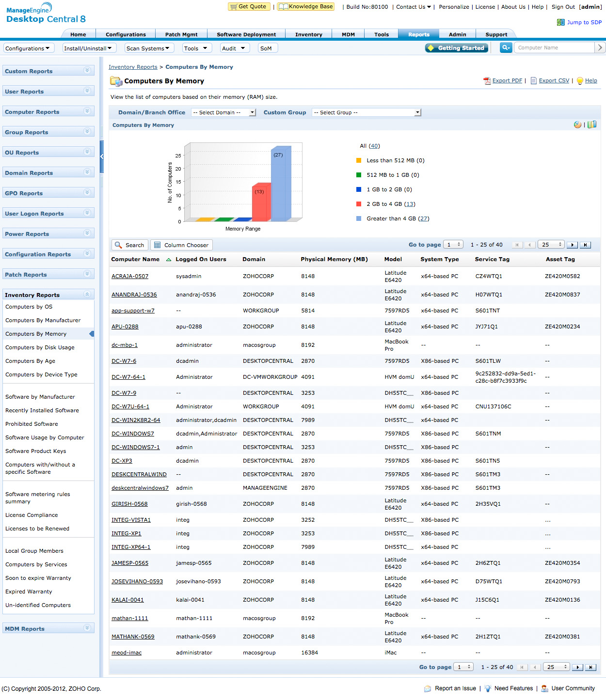Open the meod-imac computer link
Viewport: 606px width, 700px height.
[127, 653]
